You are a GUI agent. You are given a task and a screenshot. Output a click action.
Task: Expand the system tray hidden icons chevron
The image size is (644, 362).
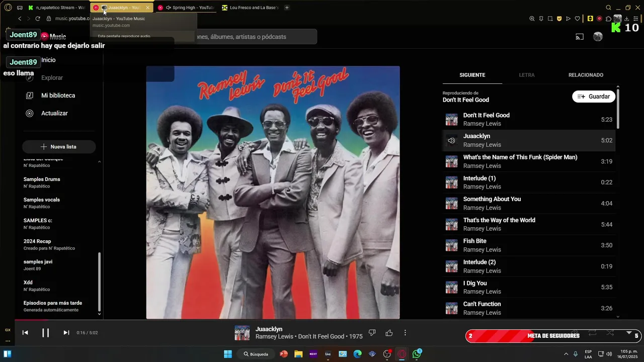[566, 354]
